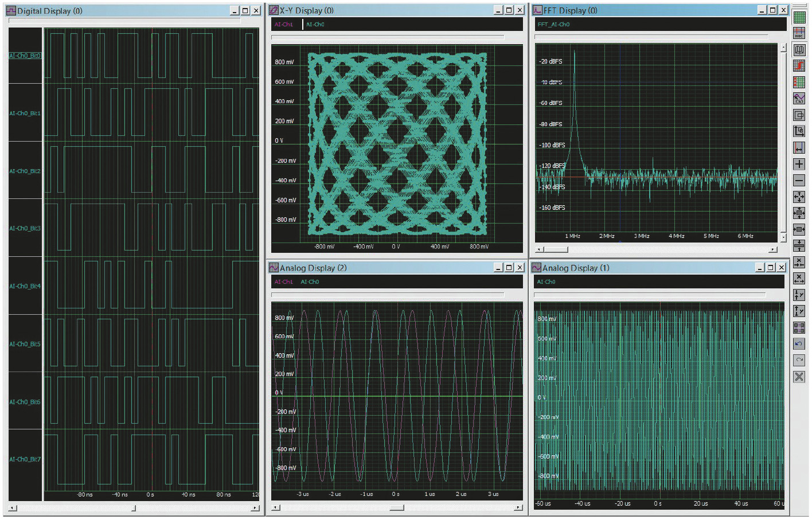Click the greyed redo arrow icon
This screenshot has width=812, height=520.
click(799, 360)
